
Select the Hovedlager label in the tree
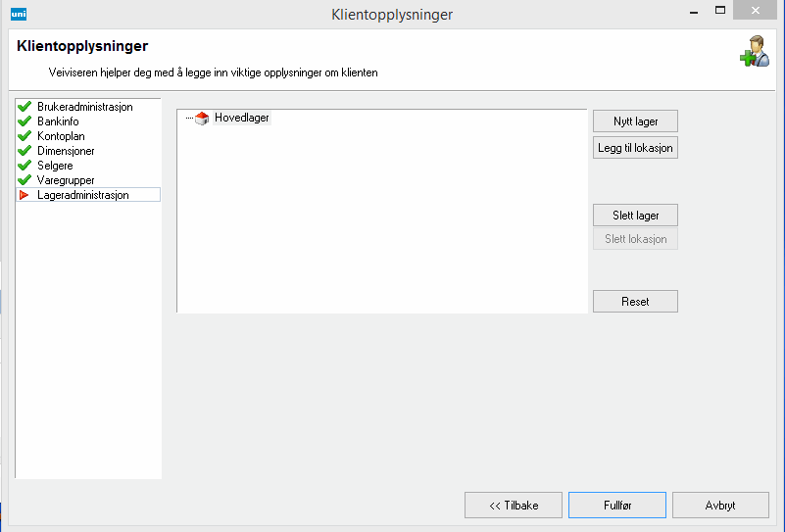241,118
